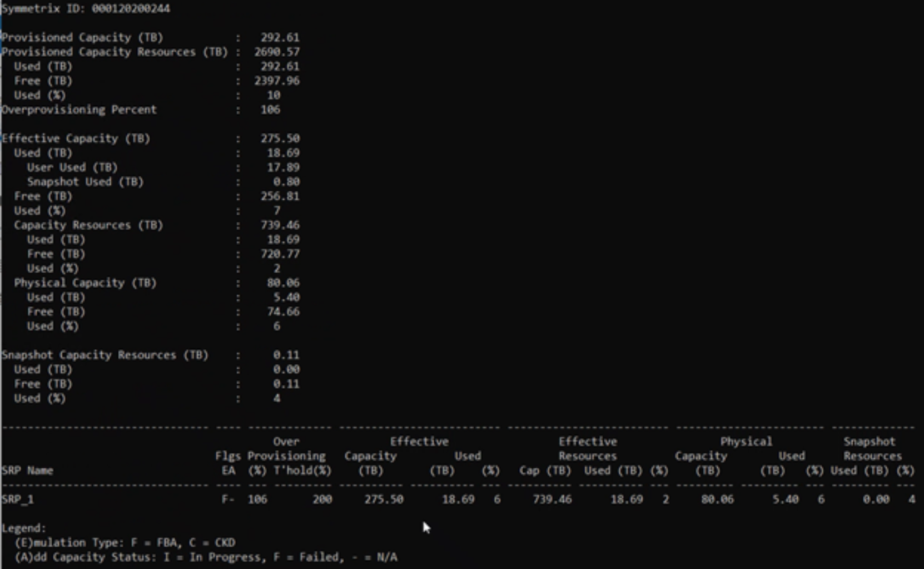Viewport: 924px width, 569px height.
Task: Click the 'Physical' column group header
Action: pos(746,442)
